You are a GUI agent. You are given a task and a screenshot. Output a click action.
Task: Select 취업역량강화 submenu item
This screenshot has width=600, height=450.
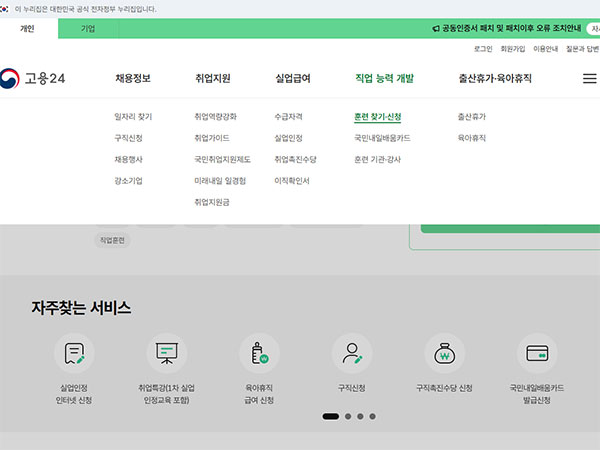coord(215,117)
